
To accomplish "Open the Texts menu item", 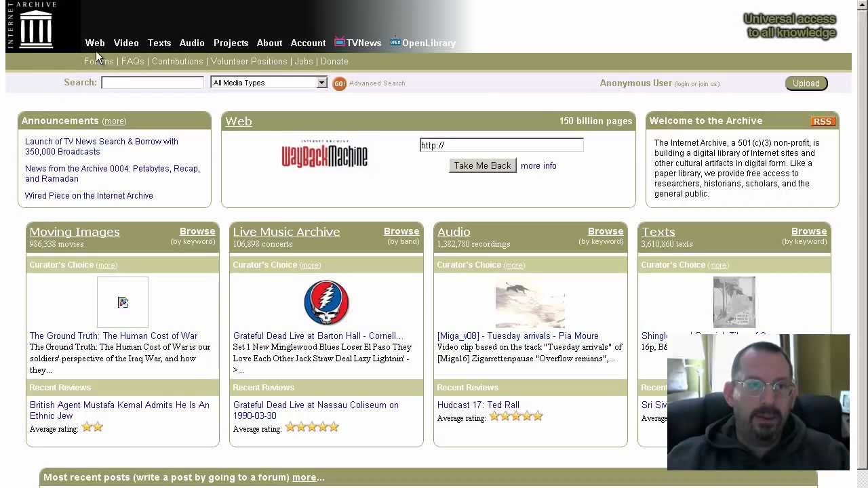I will pyautogui.click(x=159, y=43).
